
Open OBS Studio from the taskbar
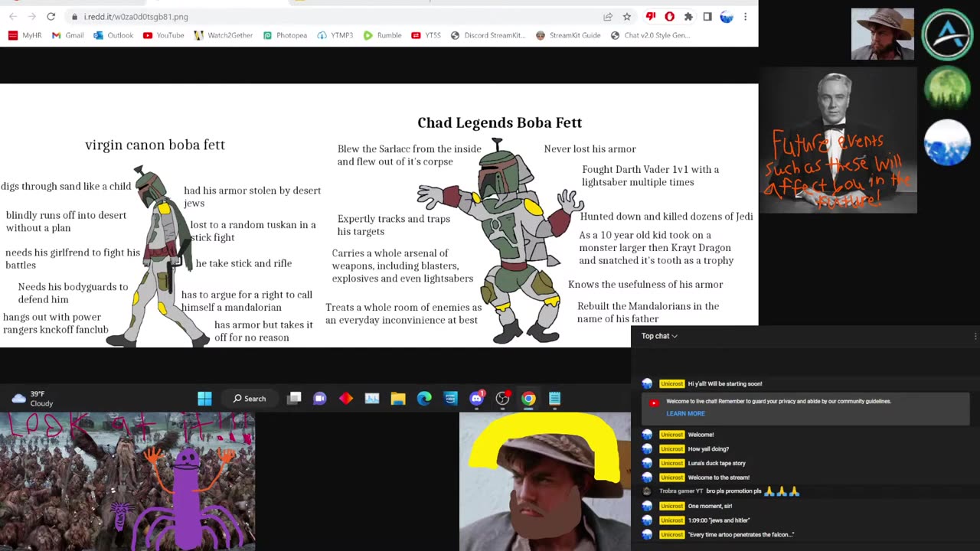[502, 399]
